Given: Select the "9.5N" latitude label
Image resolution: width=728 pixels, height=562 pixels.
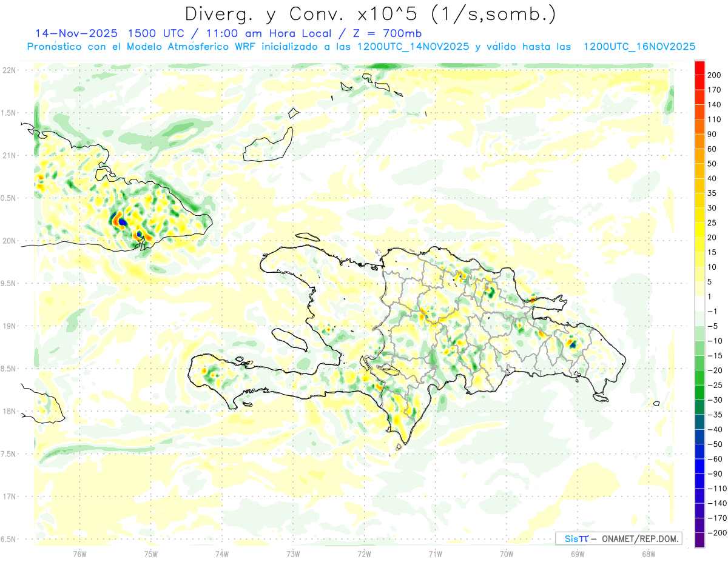Looking at the screenshot, I should pos(7,283).
